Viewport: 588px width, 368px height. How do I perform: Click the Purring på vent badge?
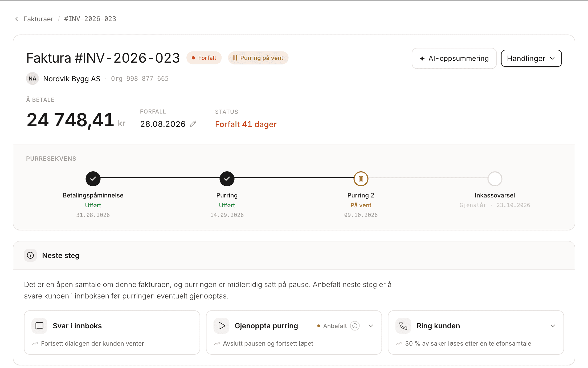(x=258, y=58)
